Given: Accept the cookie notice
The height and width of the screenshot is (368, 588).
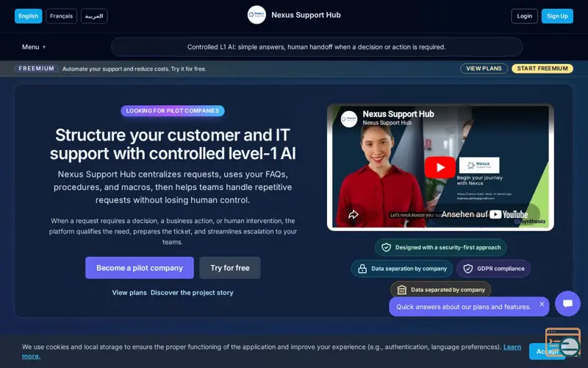Looking at the screenshot, I should (547, 352).
